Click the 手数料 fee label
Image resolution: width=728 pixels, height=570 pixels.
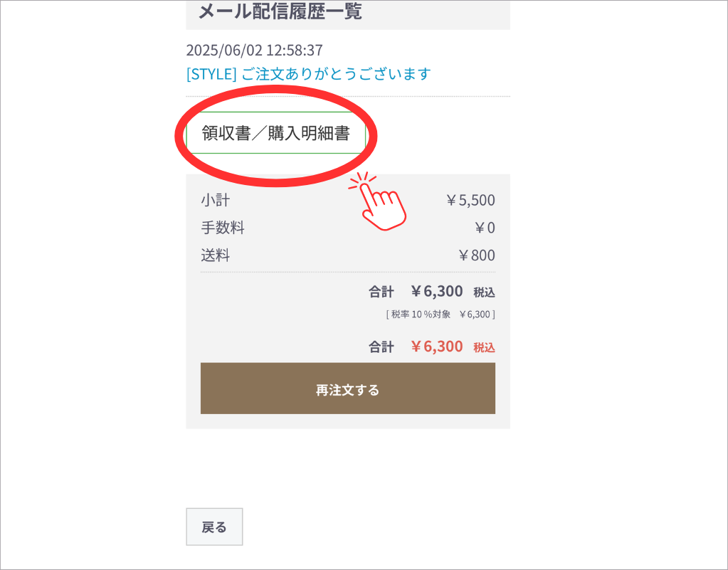223,228
